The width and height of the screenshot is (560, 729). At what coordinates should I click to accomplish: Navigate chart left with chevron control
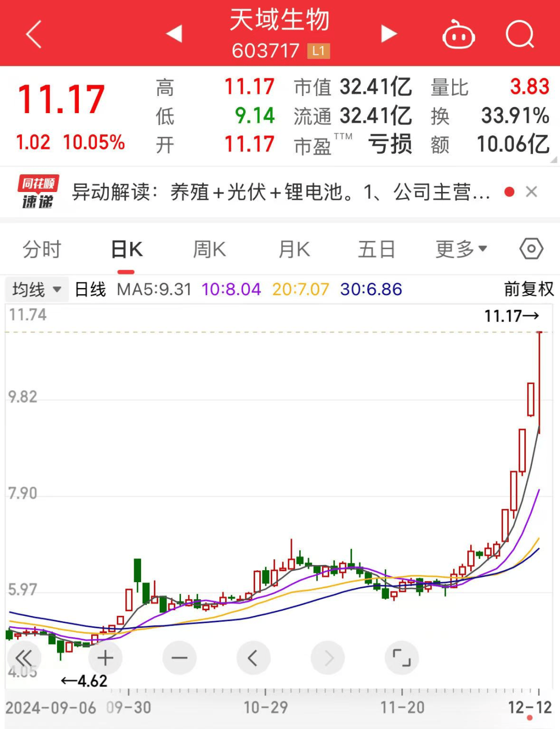pos(254,657)
